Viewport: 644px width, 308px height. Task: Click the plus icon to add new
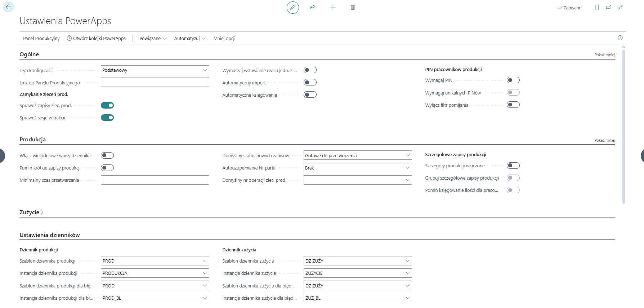(333, 7)
